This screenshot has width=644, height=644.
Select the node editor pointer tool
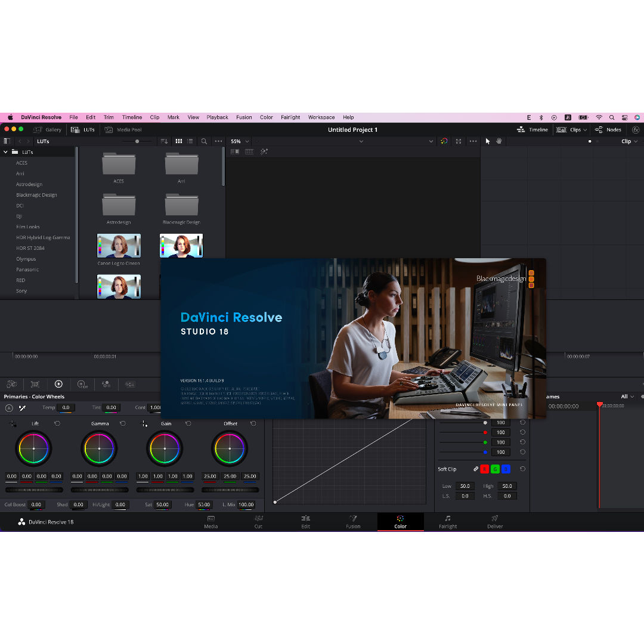[x=488, y=141]
